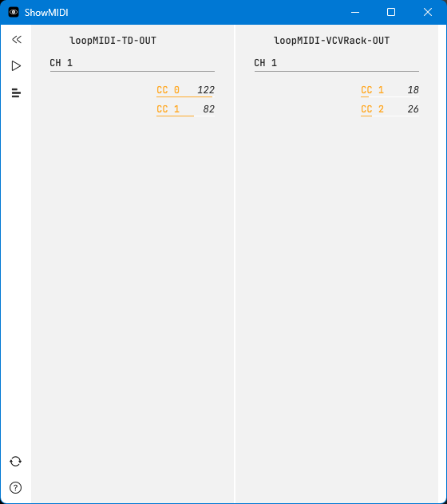
Task: Click the CC 1 value 18
Action: click(x=413, y=90)
